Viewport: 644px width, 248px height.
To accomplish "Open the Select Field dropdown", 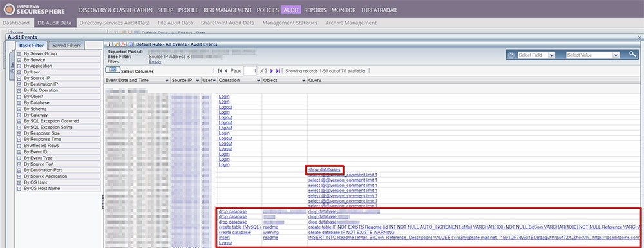I will 536,55.
